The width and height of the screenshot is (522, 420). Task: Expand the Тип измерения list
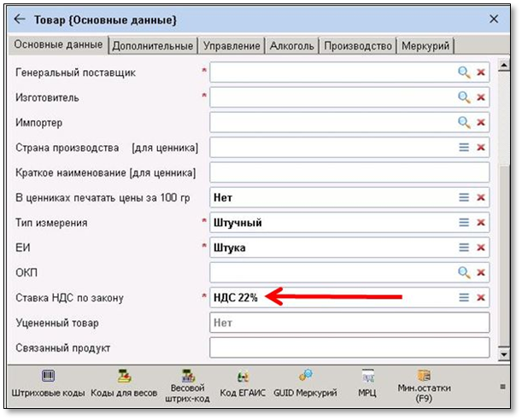click(x=464, y=223)
